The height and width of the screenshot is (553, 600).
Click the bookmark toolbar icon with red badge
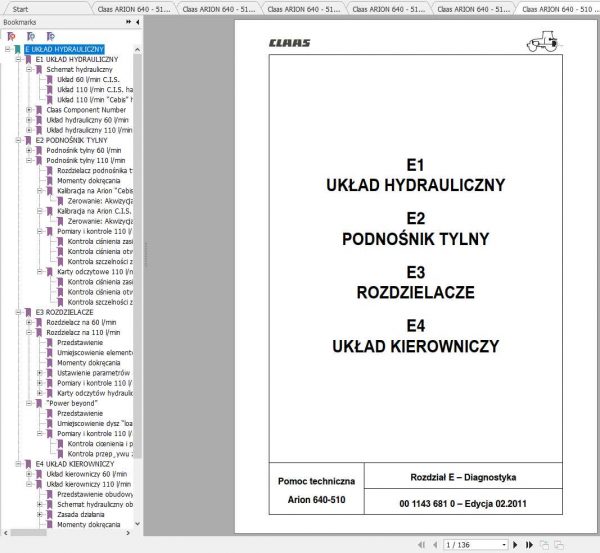11,36
